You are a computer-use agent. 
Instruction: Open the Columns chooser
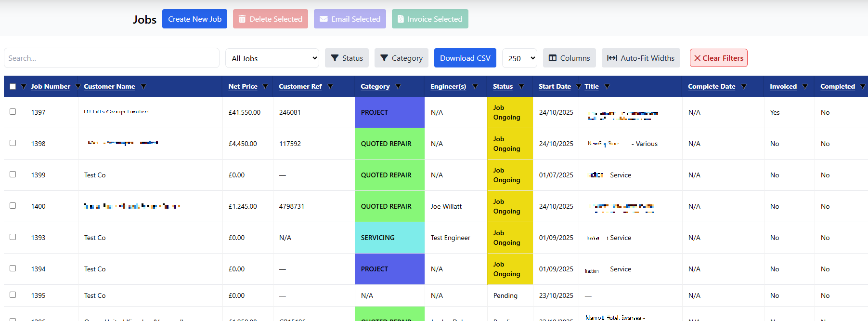570,58
